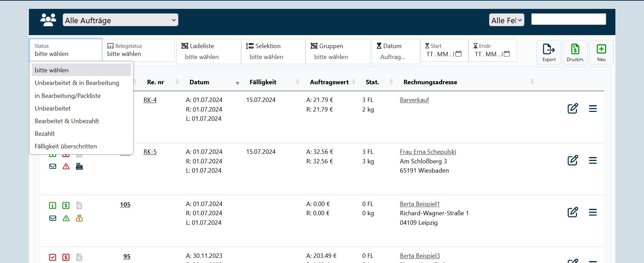Click red warning triangle in RK-5 row
This screenshot has height=263, width=644.
click(x=66, y=166)
